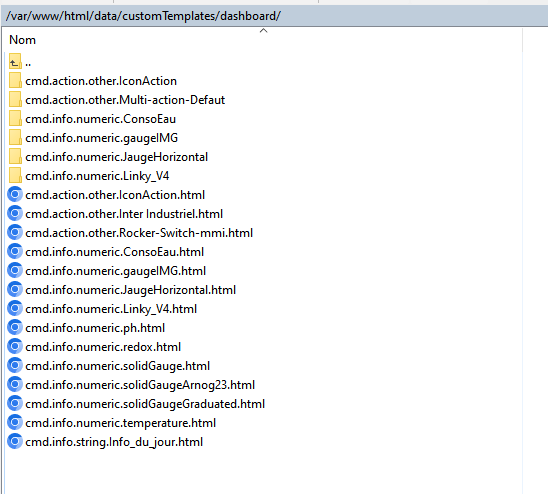The height and width of the screenshot is (494, 548).
Task: Click browser icon of solidGauge.html file
Action: pyautogui.click(x=15, y=365)
